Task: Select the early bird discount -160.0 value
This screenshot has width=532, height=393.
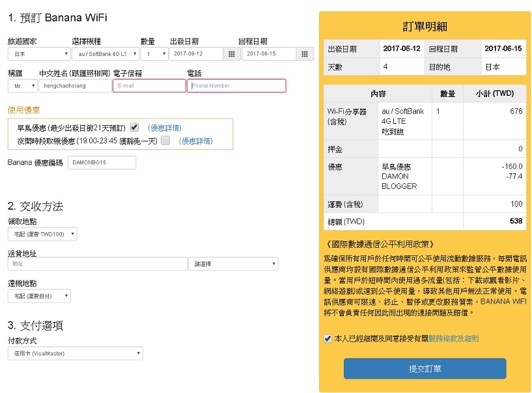Action: (512, 166)
